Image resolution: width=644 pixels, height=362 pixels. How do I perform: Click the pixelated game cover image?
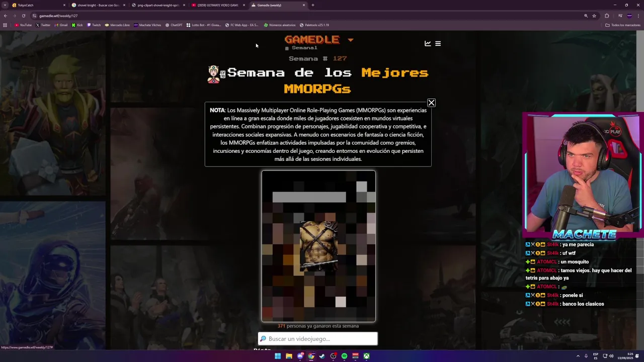[x=318, y=246]
